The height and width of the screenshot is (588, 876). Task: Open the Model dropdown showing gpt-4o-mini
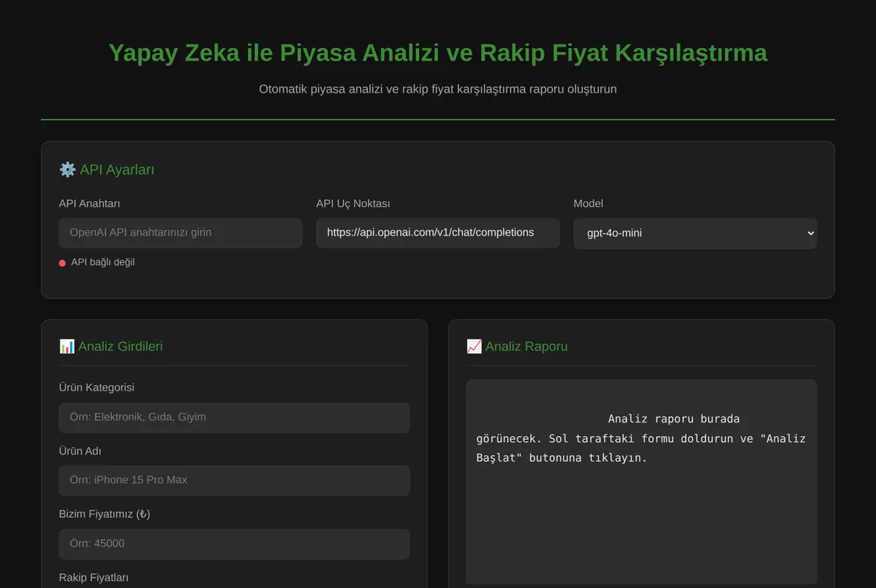point(695,233)
